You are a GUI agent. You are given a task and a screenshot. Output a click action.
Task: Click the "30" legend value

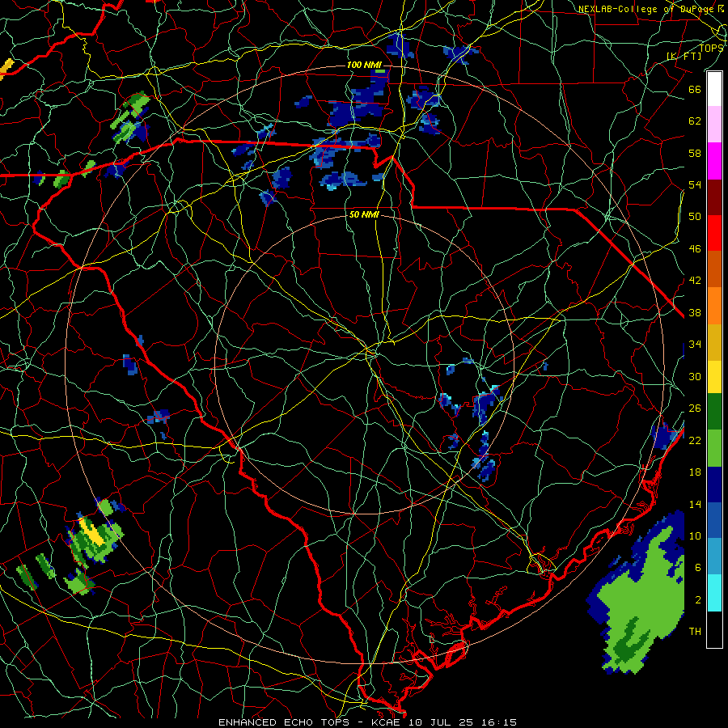(695, 376)
